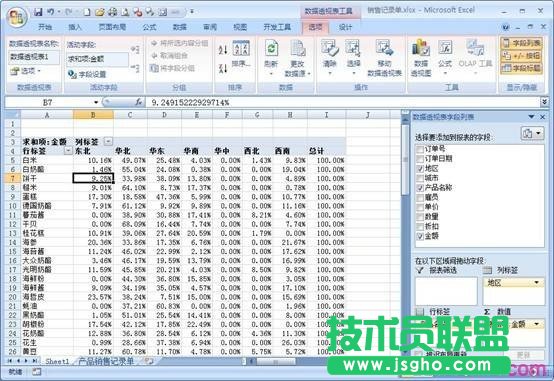Click the new sheet tab icon

(149, 361)
